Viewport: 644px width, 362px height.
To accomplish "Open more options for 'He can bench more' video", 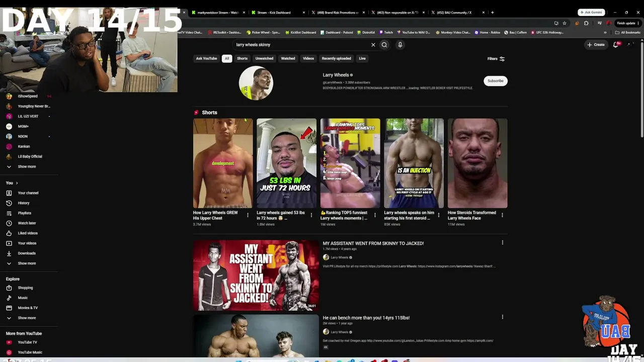I will click(502, 317).
